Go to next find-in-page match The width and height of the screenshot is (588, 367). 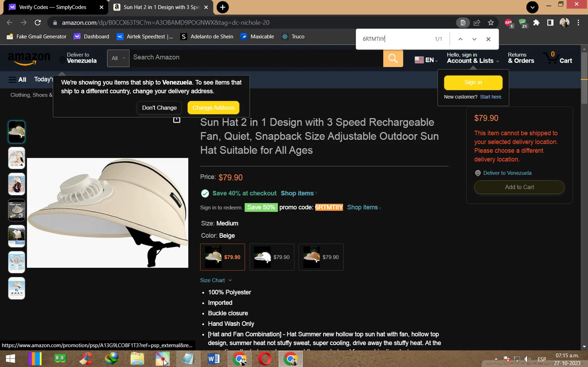point(474,39)
